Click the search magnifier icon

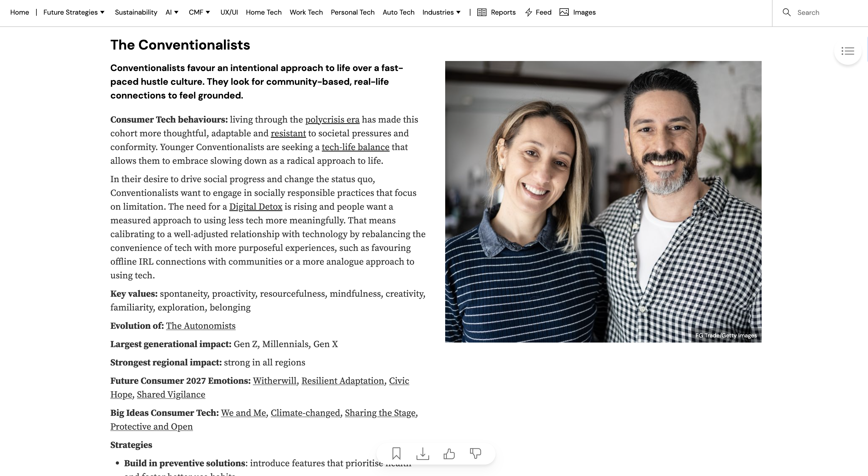[787, 12]
